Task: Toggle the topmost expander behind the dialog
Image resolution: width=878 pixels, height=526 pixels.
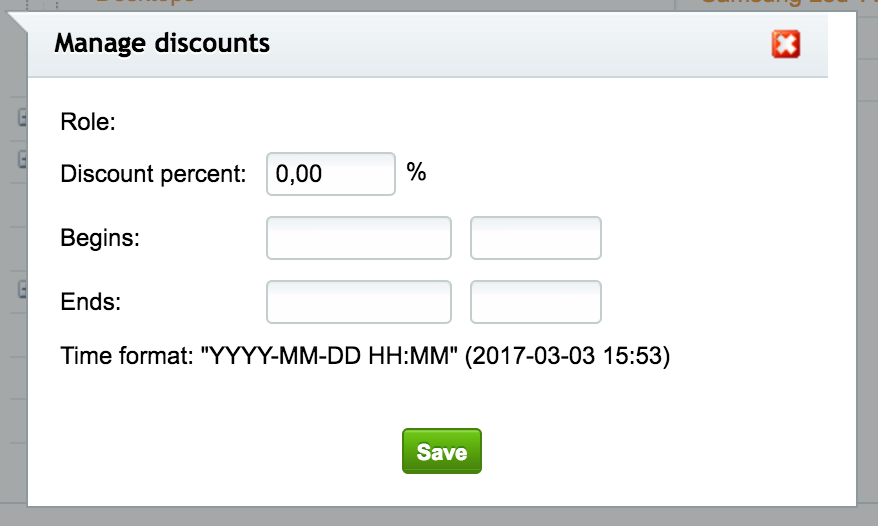Action: pyautogui.click(x=23, y=118)
